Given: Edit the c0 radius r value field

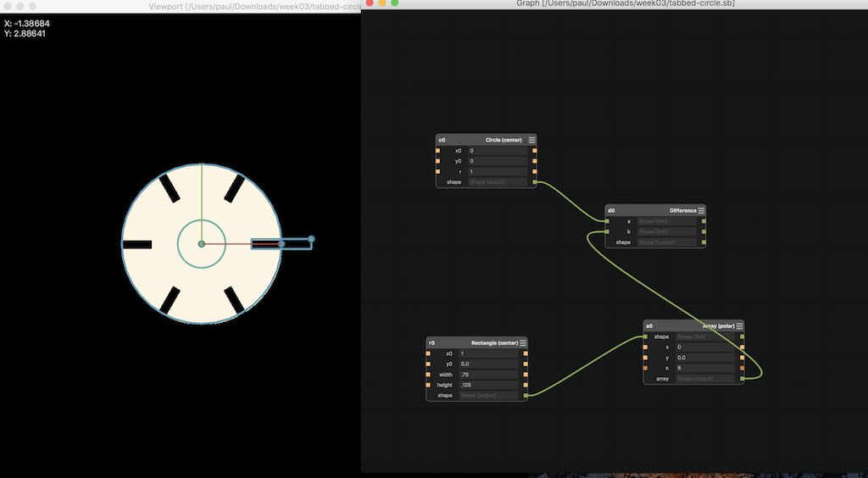Looking at the screenshot, I should 498,171.
